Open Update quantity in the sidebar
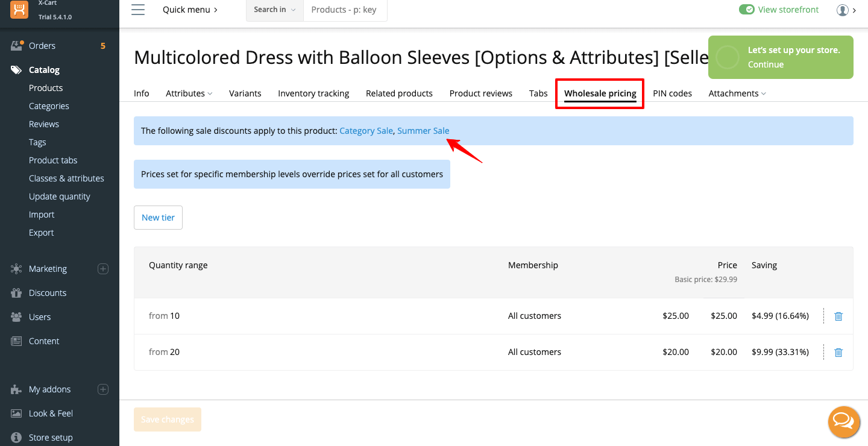 pyautogui.click(x=60, y=196)
